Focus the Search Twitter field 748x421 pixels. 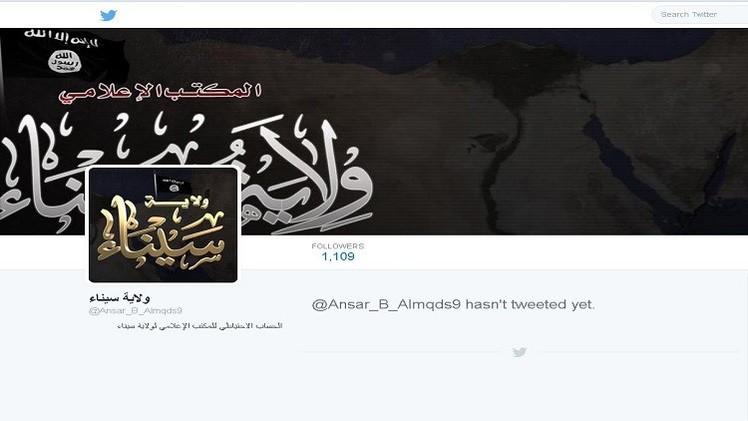point(700,14)
